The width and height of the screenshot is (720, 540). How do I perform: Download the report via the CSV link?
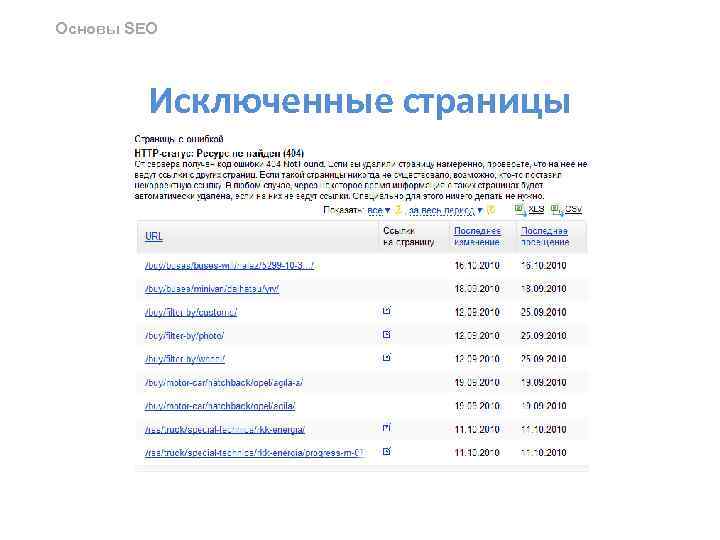[x=573, y=209]
